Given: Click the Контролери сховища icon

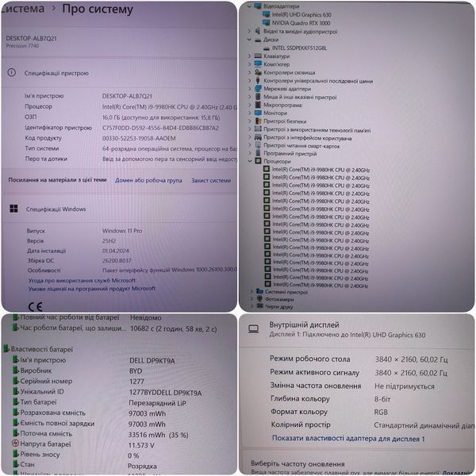Looking at the screenshot, I should pyautogui.click(x=258, y=72).
